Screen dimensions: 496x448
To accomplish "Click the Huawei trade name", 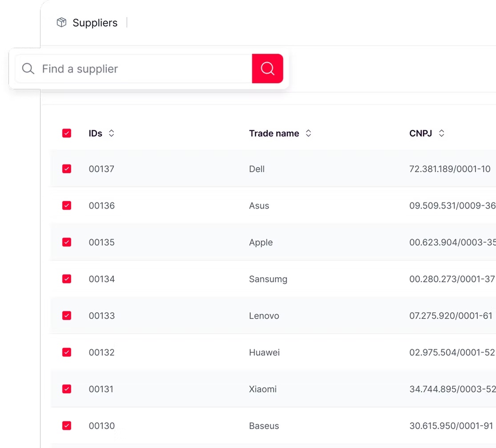I will (264, 352).
